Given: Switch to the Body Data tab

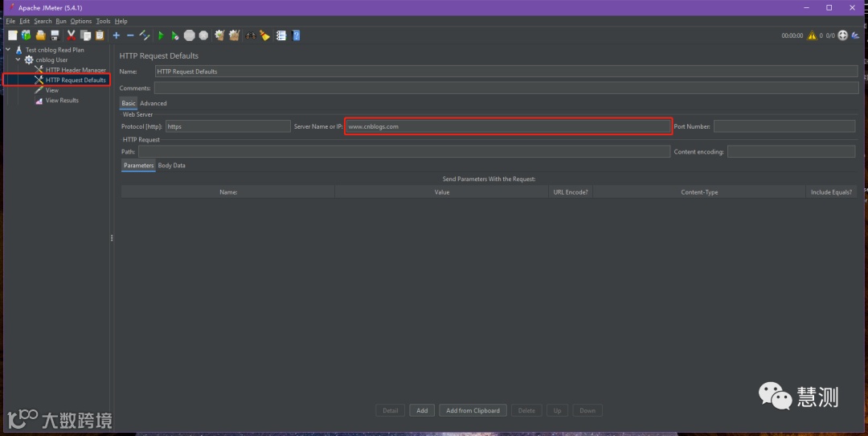Looking at the screenshot, I should (x=172, y=165).
